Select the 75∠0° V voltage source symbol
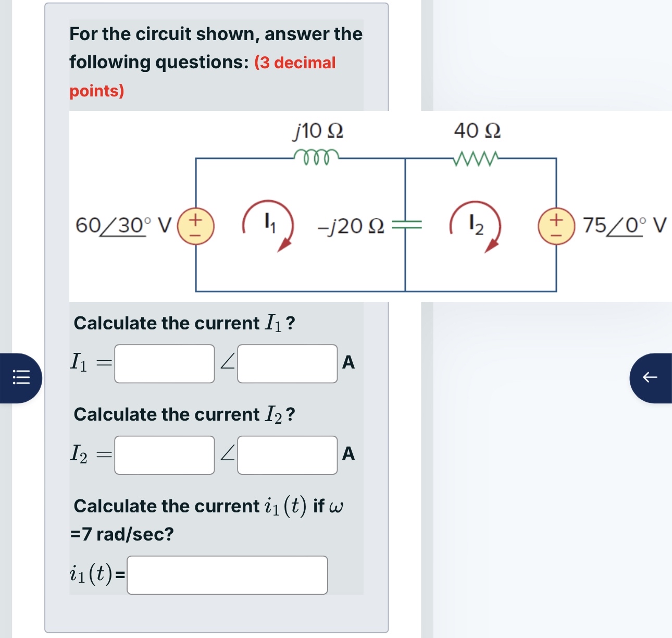The image size is (672, 638). point(555,227)
